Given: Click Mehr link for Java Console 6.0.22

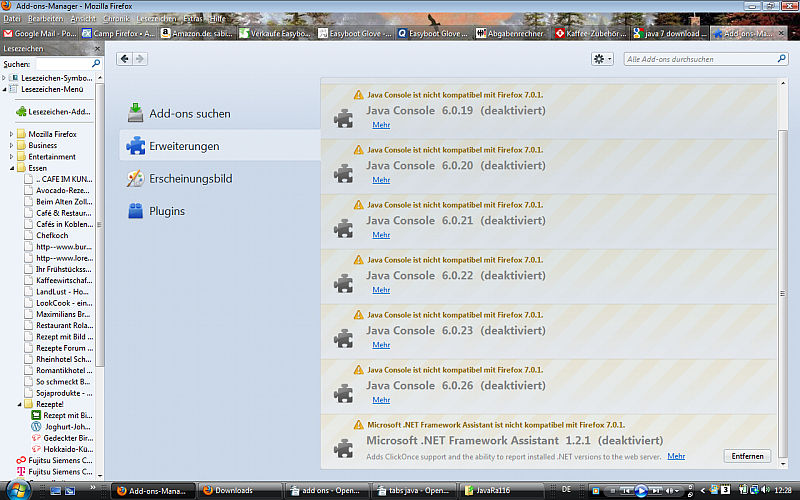Looking at the screenshot, I should coord(381,290).
